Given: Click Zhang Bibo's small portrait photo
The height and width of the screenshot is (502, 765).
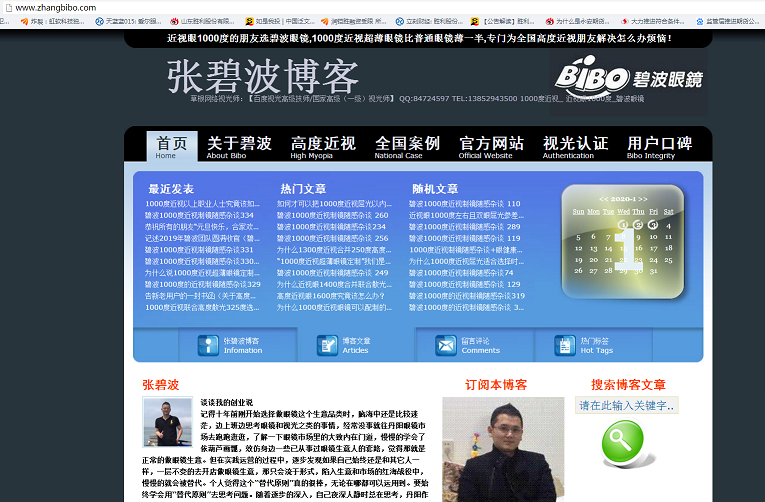Looking at the screenshot, I should (167, 422).
